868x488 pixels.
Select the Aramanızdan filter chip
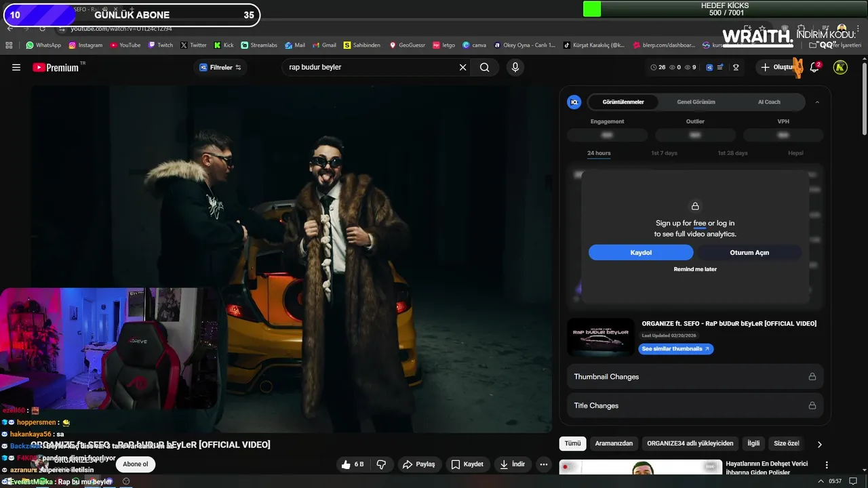pyautogui.click(x=614, y=444)
